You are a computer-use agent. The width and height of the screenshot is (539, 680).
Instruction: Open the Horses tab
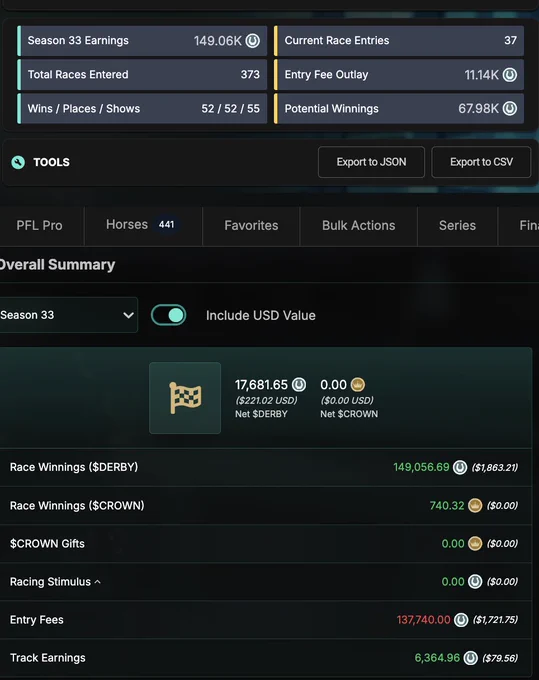[x=143, y=226]
